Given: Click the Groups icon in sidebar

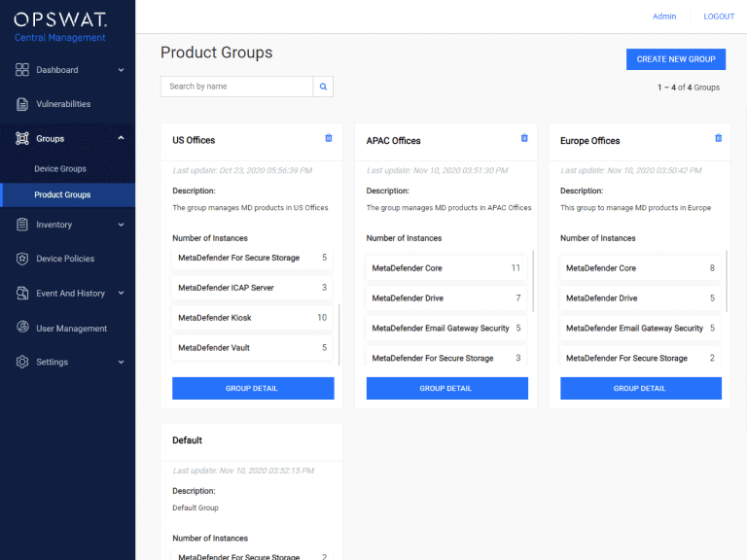Looking at the screenshot, I should 22,139.
